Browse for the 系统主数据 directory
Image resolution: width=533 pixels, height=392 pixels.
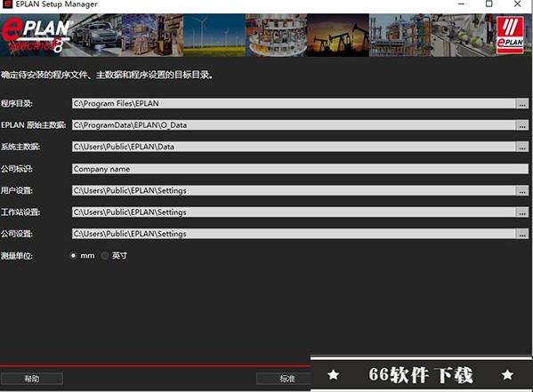tap(522, 147)
